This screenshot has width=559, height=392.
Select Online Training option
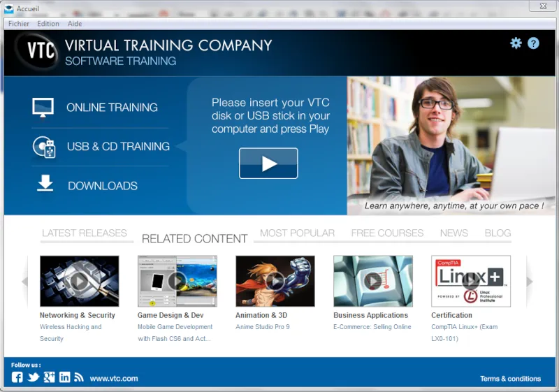tap(112, 108)
